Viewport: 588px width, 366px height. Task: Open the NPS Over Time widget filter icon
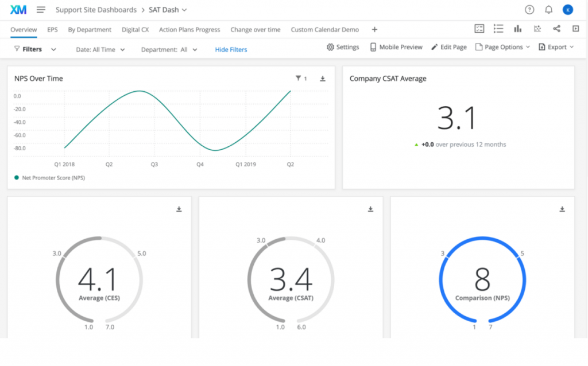pyautogui.click(x=298, y=78)
